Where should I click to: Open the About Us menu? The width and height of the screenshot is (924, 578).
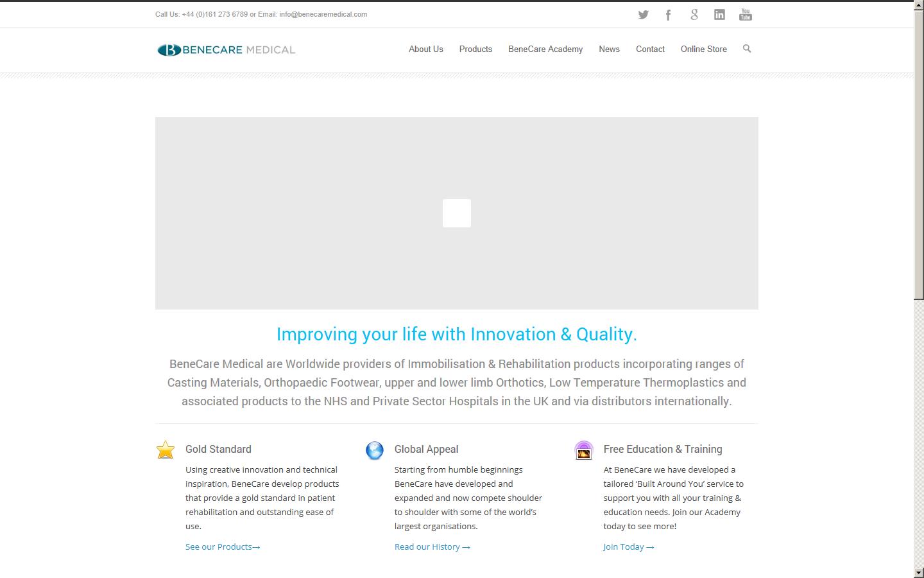click(x=425, y=49)
